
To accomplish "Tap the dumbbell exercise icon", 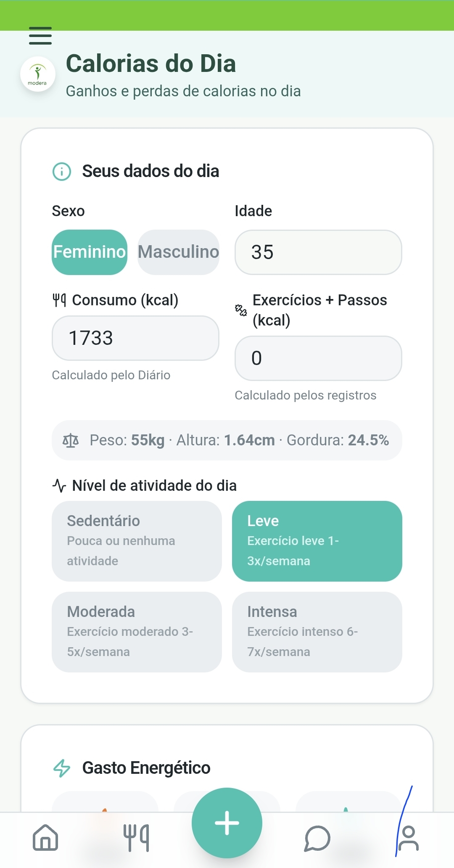I will [x=241, y=310].
